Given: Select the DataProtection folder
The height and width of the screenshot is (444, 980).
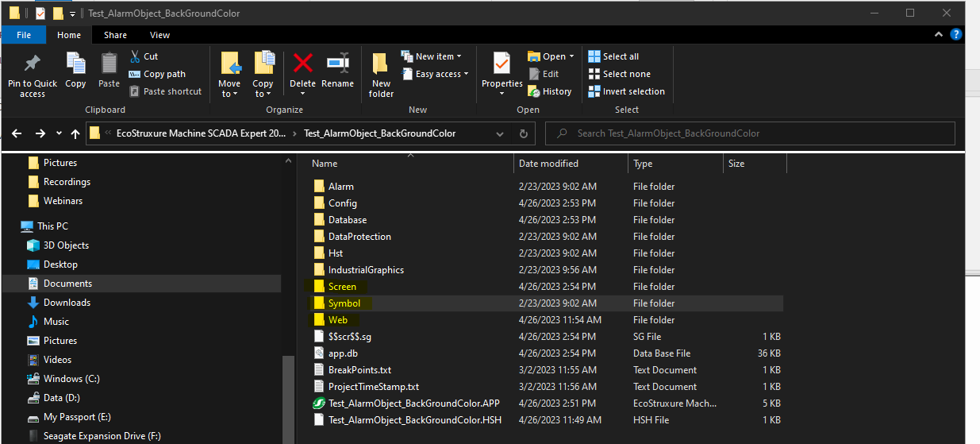Looking at the screenshot, I should coord(359,237).
